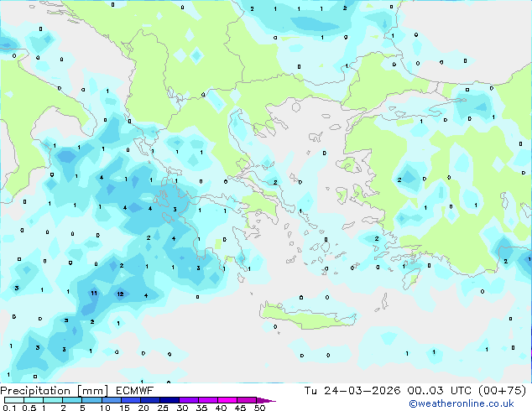Click the '40' legend scale label
This screenshot has height=411, width=532.
tap(221, 408)
